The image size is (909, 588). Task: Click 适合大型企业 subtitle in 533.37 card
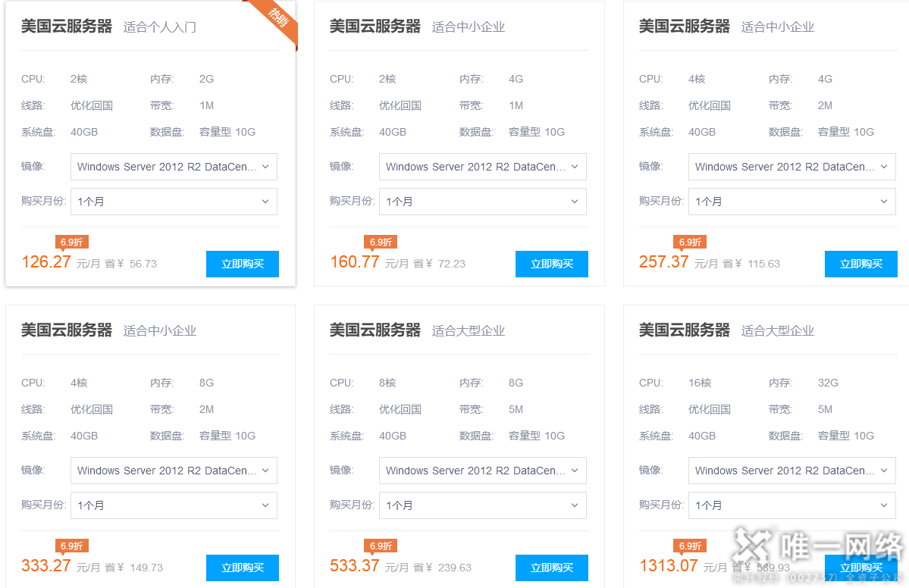click(469, 331)
